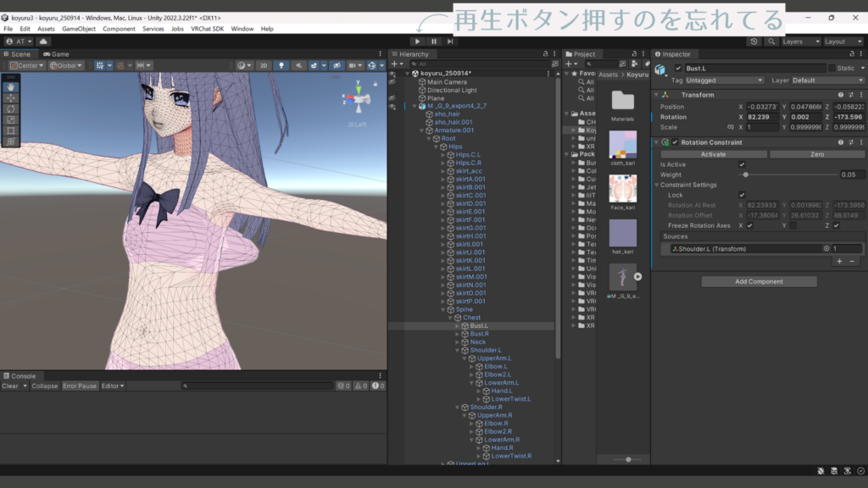This screenshot has width=868, height=488.
Task: Select the Move tool in Scene
Action: pos(11,97)
